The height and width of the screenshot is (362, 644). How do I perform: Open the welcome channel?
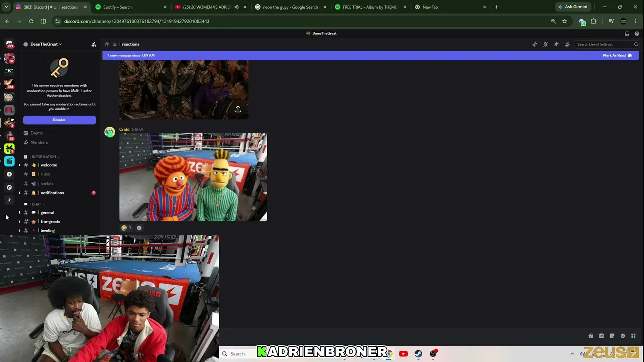59,165
